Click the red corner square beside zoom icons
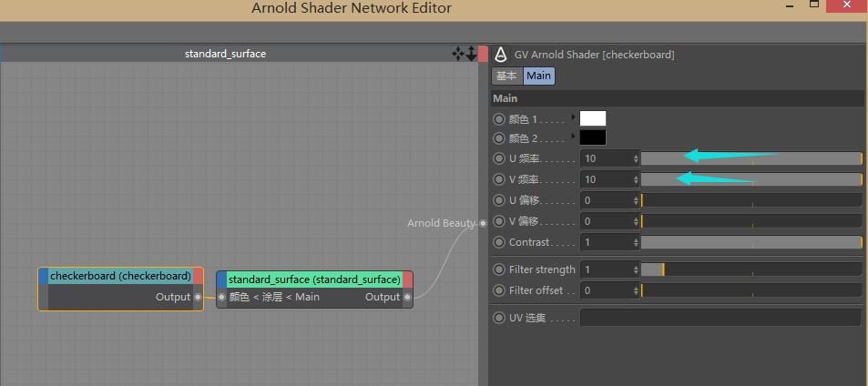868x386 pixels. pyautogui.click(x=483, y=54)
